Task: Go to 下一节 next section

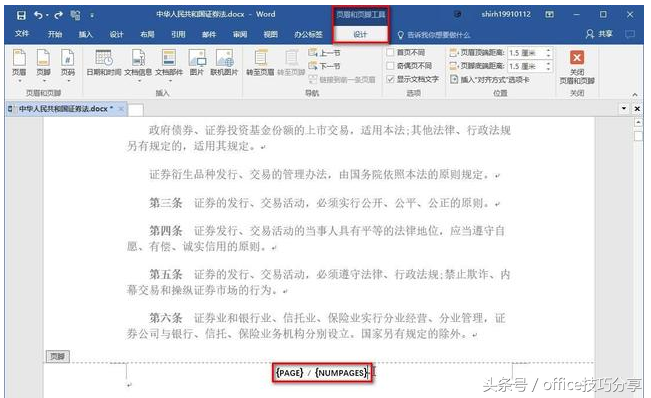Action: (x=324, y=66)
